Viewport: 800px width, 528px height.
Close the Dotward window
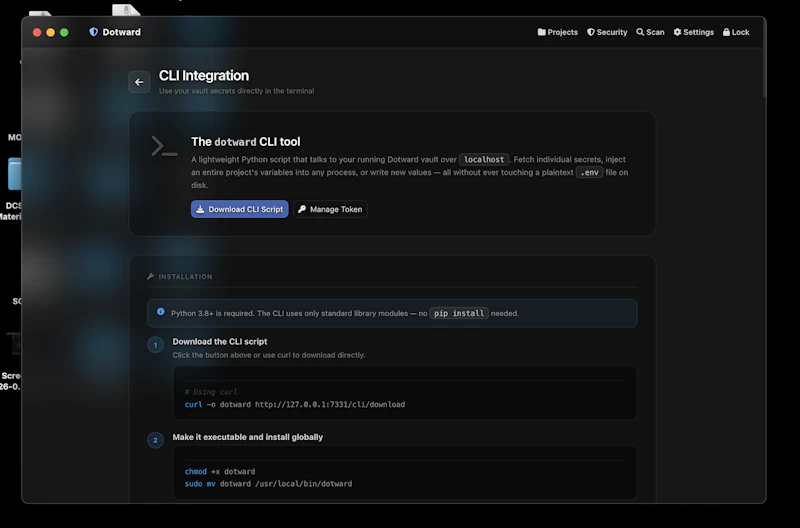37,32
